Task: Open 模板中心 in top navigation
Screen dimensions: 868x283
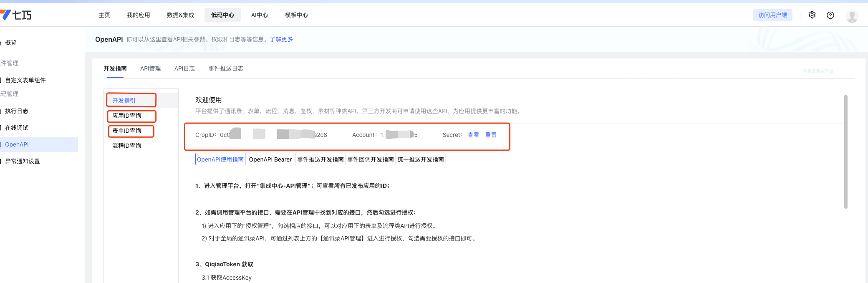Action: (297, 15)
